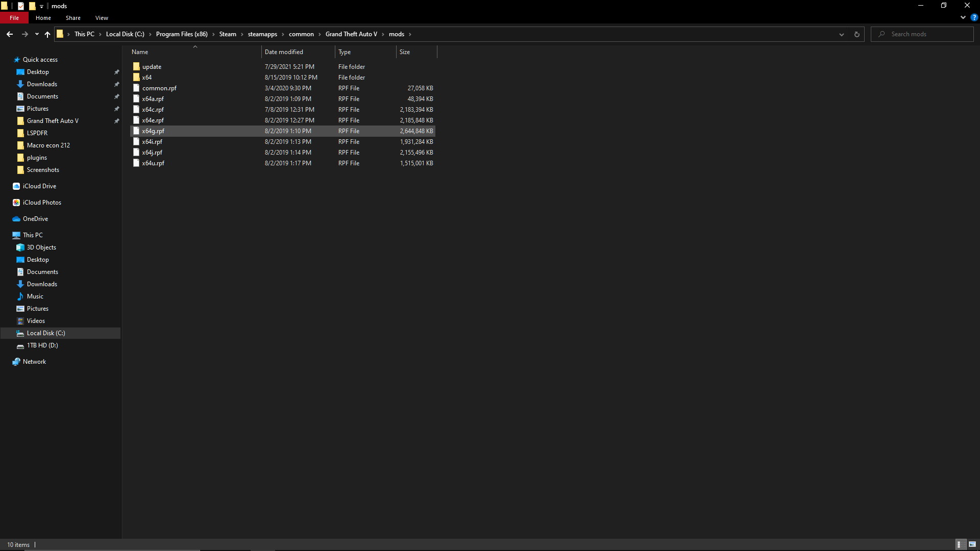Open the File menu tab

coord(14,18)
